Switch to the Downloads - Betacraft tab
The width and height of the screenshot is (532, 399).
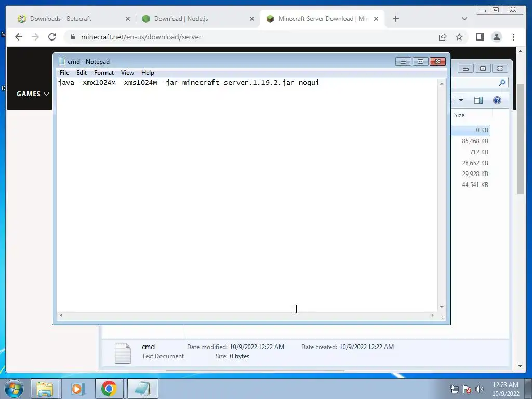click(x=73, y=19)
